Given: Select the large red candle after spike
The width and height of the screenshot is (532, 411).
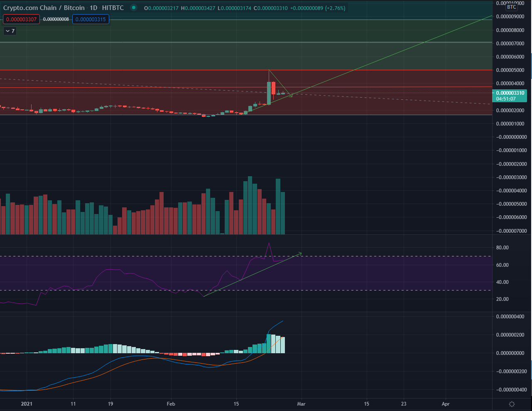Looking at the screenshot, I should point(274,89).
